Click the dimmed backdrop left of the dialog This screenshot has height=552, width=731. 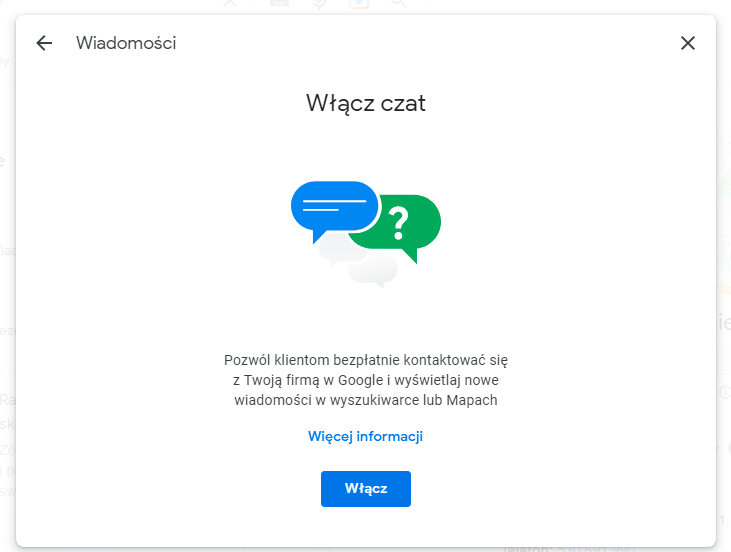click(7, 300)
